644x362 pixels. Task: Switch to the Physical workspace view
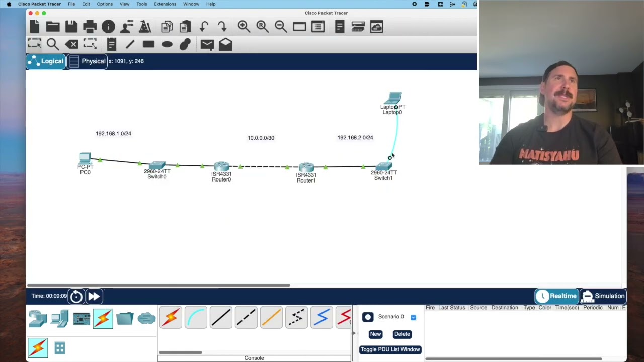tap(87, 61)
